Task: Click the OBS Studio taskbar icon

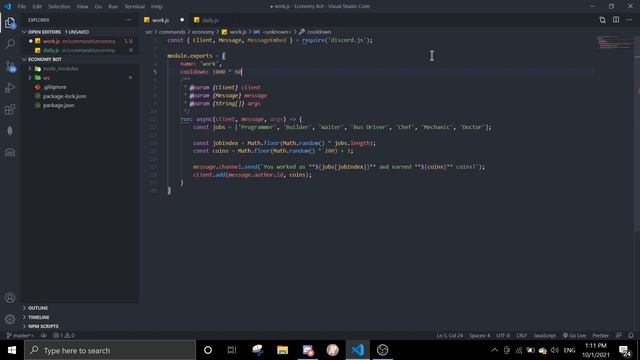Action: click(x=382, y=350)
